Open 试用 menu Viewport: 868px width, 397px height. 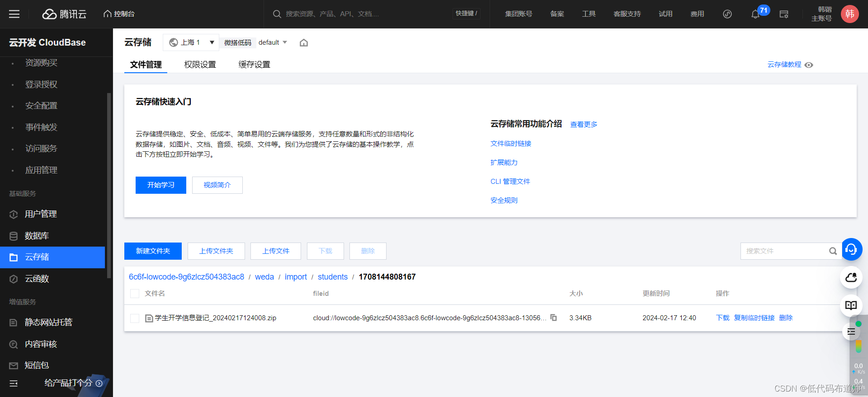point(665,14)
